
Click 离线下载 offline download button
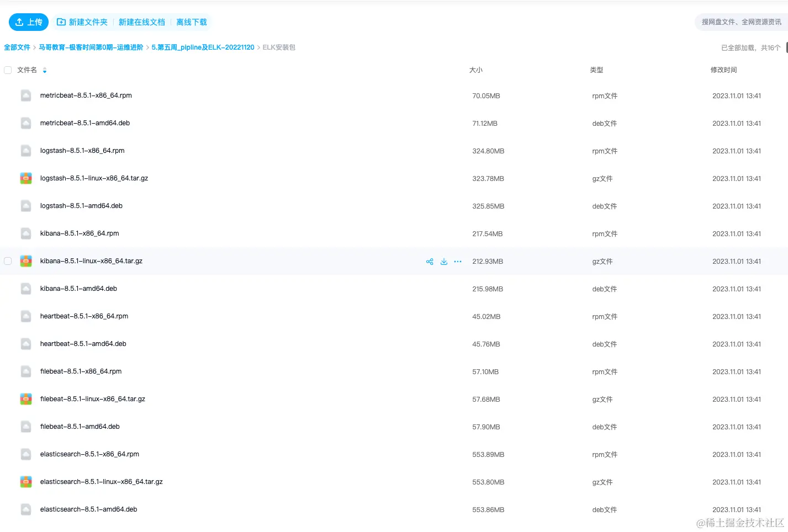pyautogui.click(x=192, y=22)
